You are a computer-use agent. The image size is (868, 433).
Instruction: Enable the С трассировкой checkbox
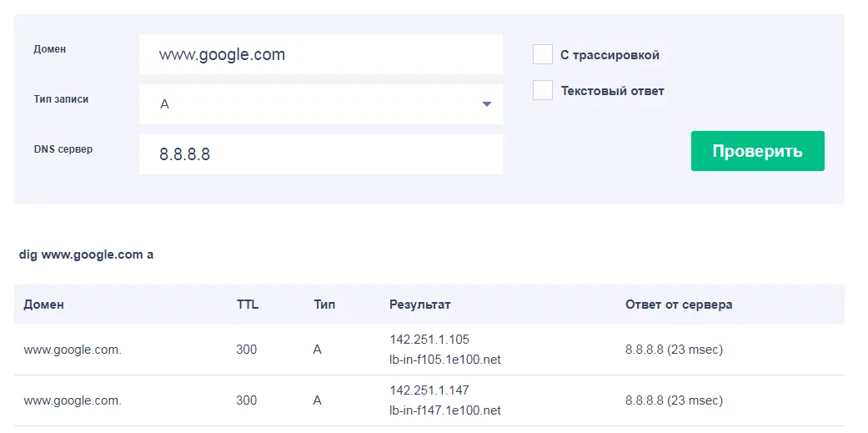(x=543, y=55)
